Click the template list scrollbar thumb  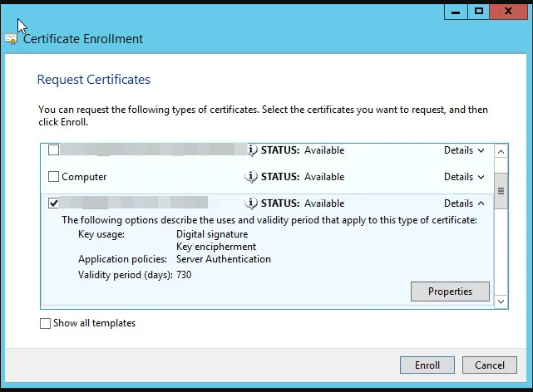click(501, 190)
